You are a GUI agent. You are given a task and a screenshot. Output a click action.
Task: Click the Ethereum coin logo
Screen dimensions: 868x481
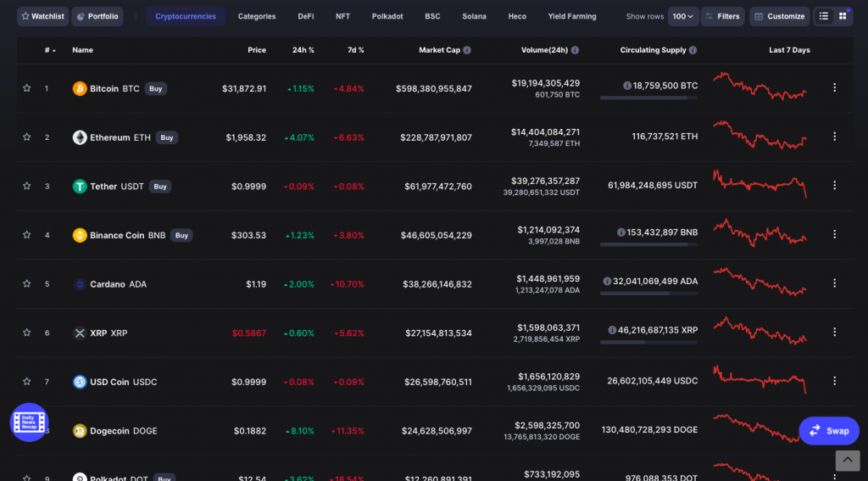click(x=80, y=137)
